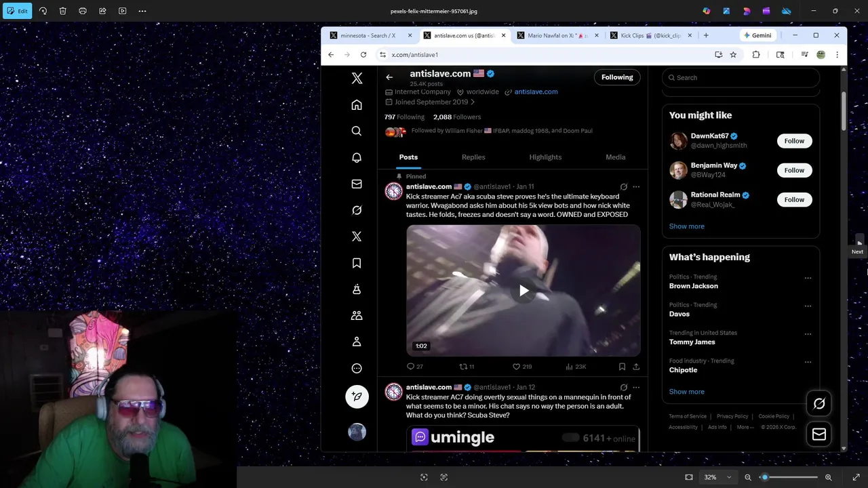Open X Notifications bell
Viewport: 868px width, 488px height.
point(357,157)
